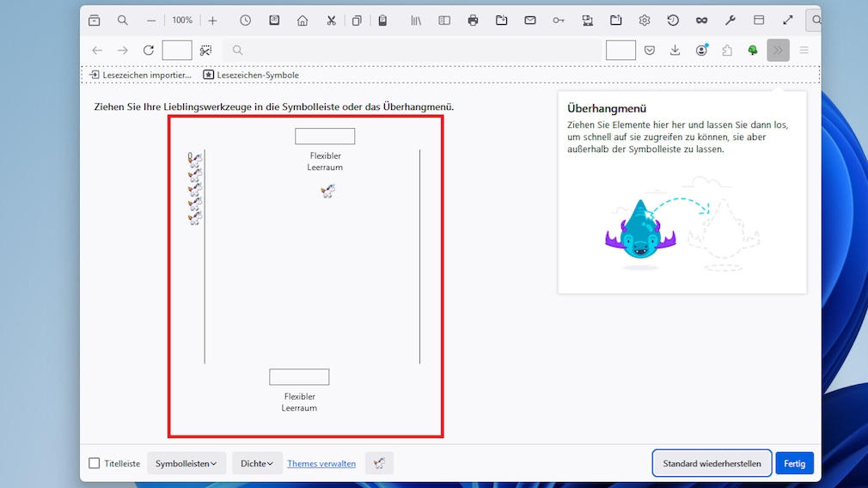Enable the Titelleiste checkbox
The image size is (868, 488).
[x=95, y=463]
